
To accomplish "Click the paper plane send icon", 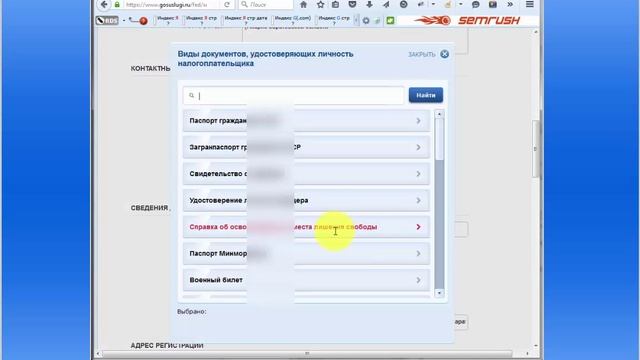I will 386,4.
